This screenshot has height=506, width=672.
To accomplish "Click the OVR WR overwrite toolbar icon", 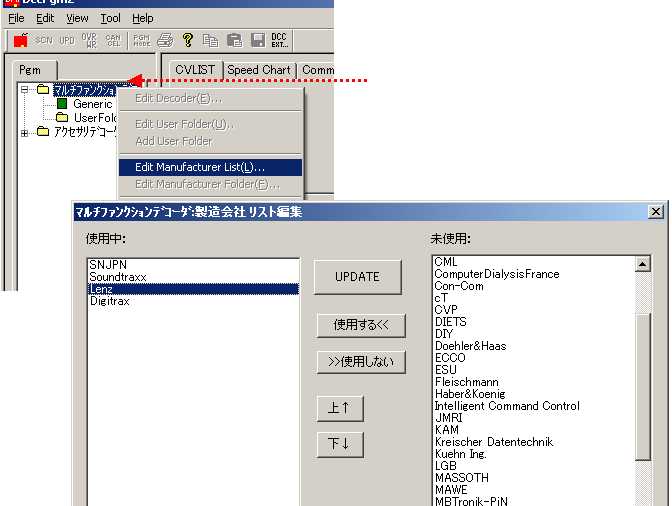I will pyautogui.click(x=90, y=40).
